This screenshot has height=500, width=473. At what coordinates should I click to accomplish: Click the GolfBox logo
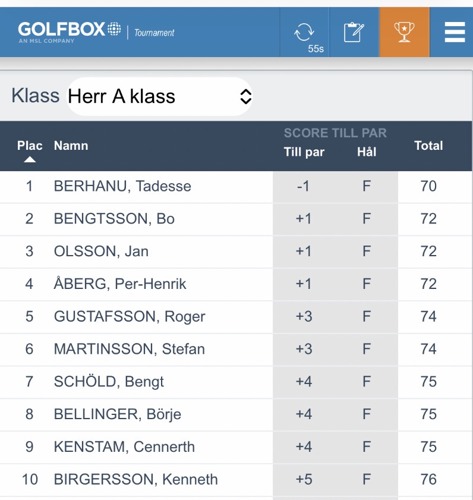pyautogui.click(x=69, y=32)
